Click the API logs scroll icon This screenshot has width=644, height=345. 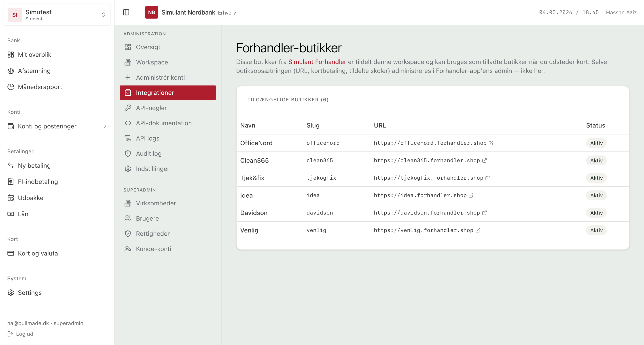[128, 138]
